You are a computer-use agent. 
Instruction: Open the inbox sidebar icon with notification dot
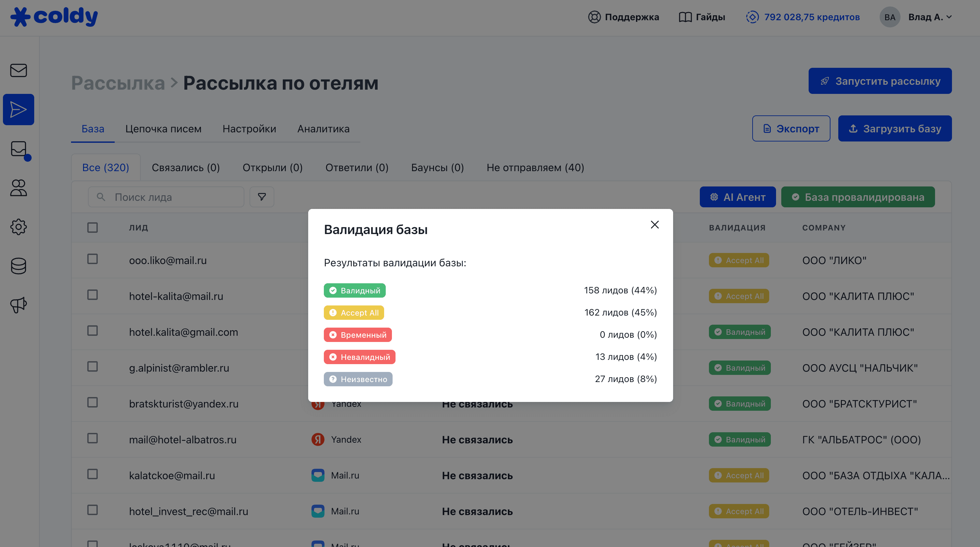19,150
